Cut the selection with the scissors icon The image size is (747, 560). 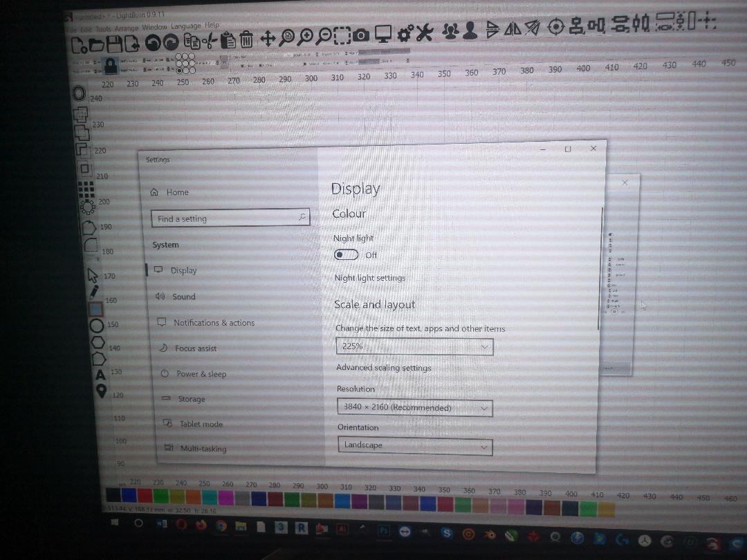tap(209, 41)
